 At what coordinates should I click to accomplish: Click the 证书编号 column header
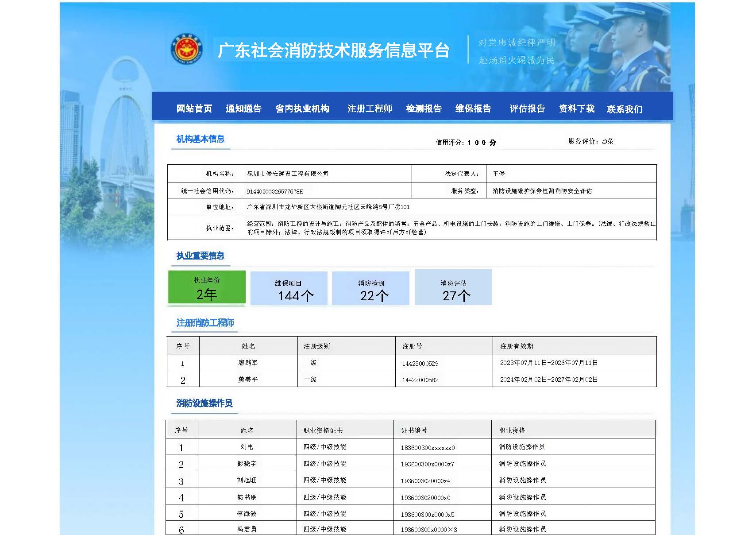click(x=414, y=430)
